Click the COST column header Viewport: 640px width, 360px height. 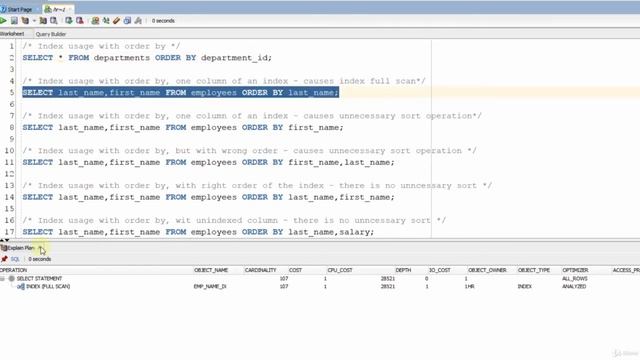[x=295, y=270]
